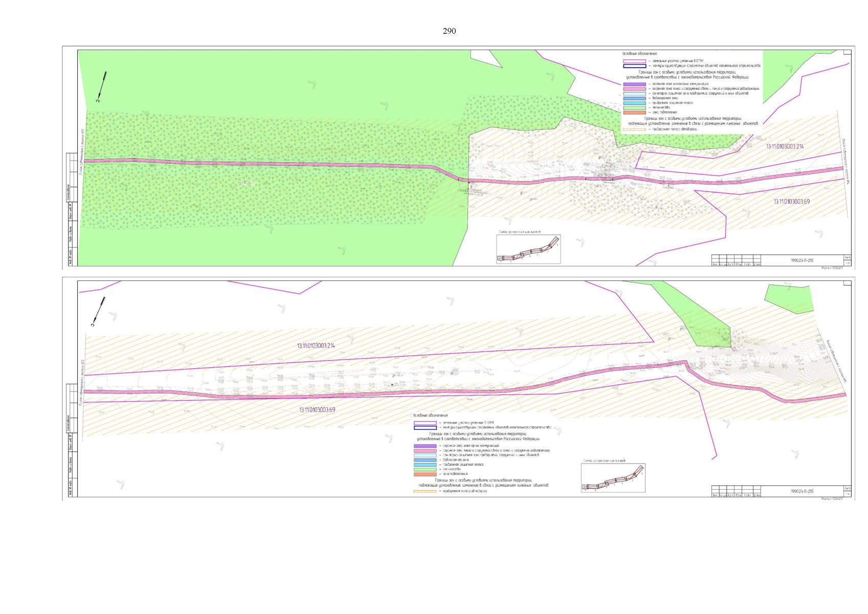Open the sheet layout scheme on upper map
Screen dimensions: 868x614
click(x=528, y=249)
